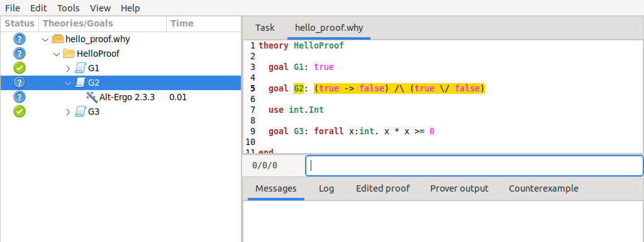Image resolution: width=644 pixels, height=242 pixels.
Task: Select the hello_proof.why source tab
Action: pyautogui.click(x=329, y=28)
